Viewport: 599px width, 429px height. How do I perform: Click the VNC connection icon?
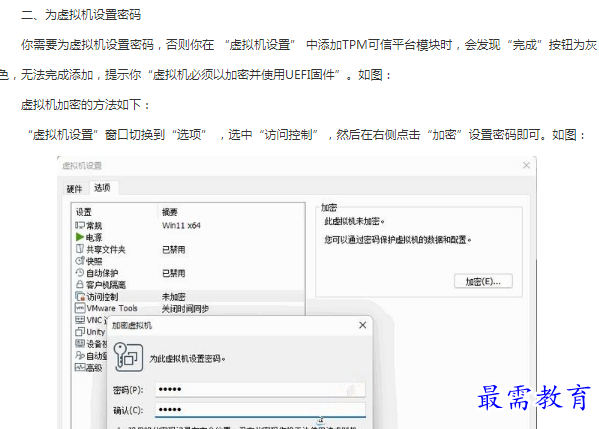[80, 320]
